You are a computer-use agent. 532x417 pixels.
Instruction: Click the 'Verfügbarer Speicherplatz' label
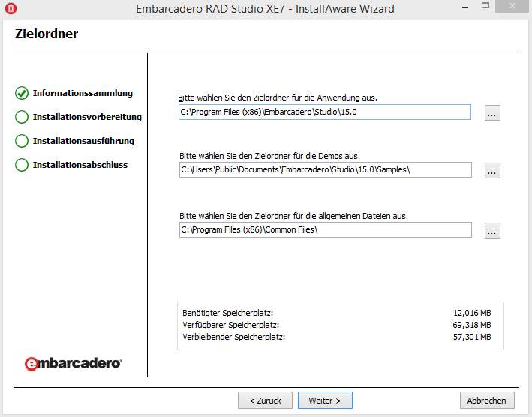(x=230, y=325)
